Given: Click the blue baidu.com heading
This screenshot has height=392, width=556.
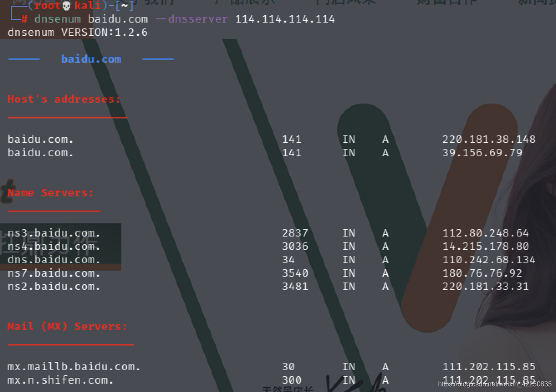Looking at the screenshot, I should (x=91, y=59).
